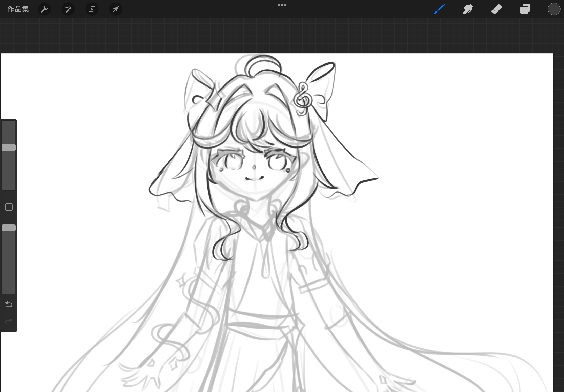The image size is (564, 392).
Task: Activate the Transform arrow tool
Action: click(116, 9)
